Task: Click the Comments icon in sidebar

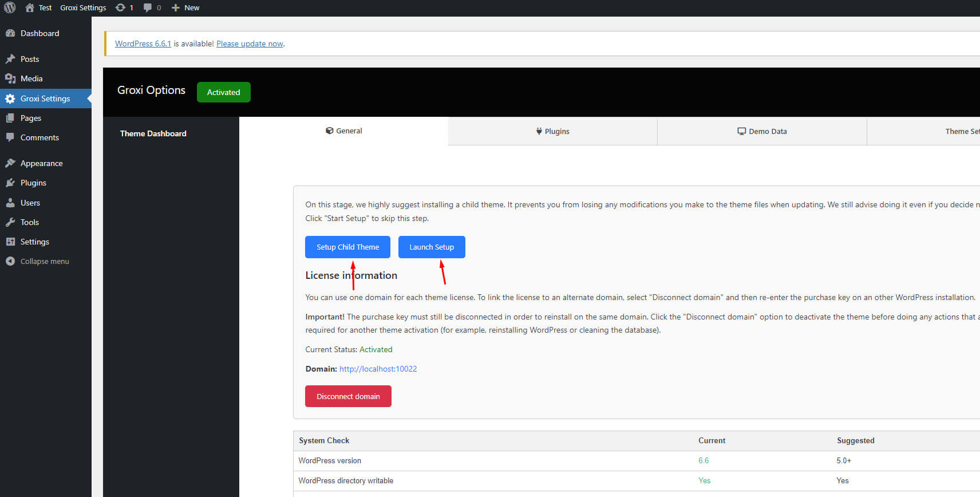Action: 10,137
